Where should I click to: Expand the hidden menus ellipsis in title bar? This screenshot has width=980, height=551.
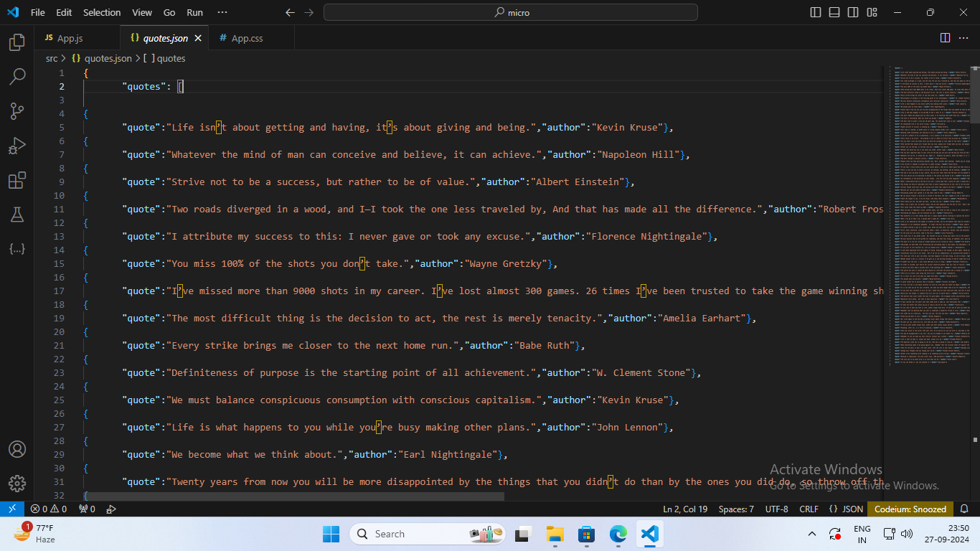pyautogui.click(x=222, y=12)
